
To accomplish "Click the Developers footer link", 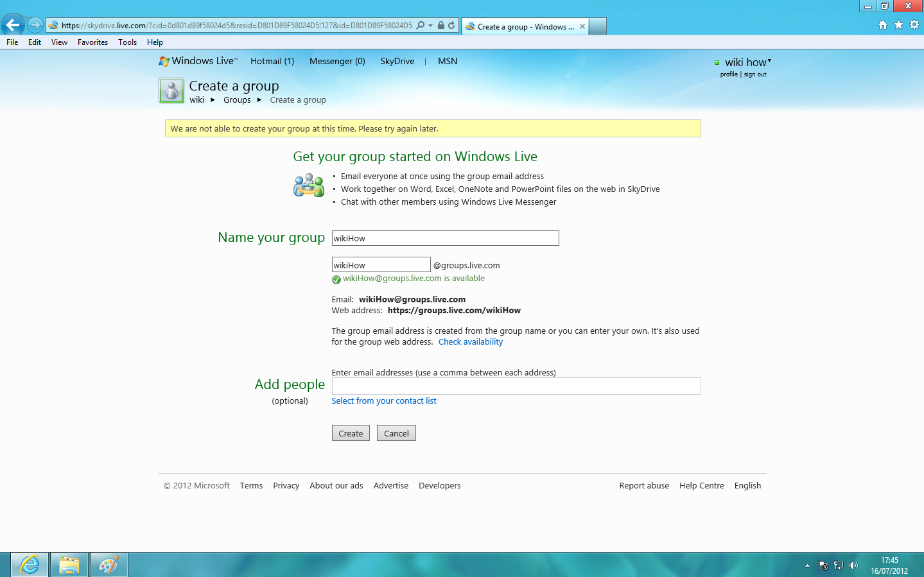I will [440, 485].
